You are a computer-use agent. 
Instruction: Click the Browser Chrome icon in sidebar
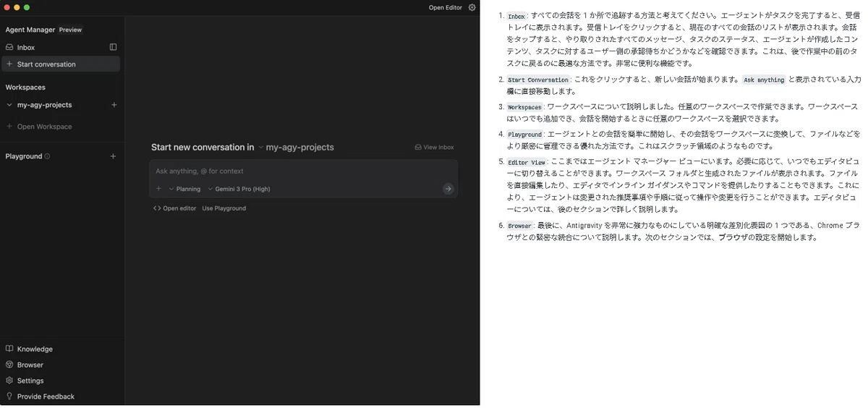9,365
